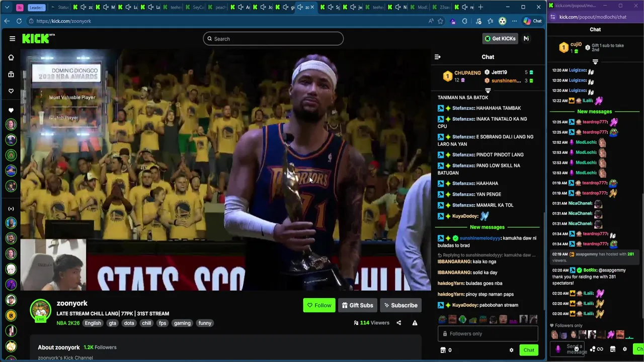
Task: Open Edge Copilot Chat button
Action: (532, 21)
